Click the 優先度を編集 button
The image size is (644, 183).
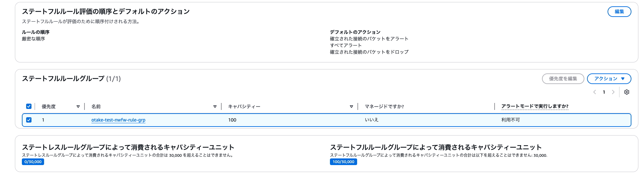(x=563, y=79)
